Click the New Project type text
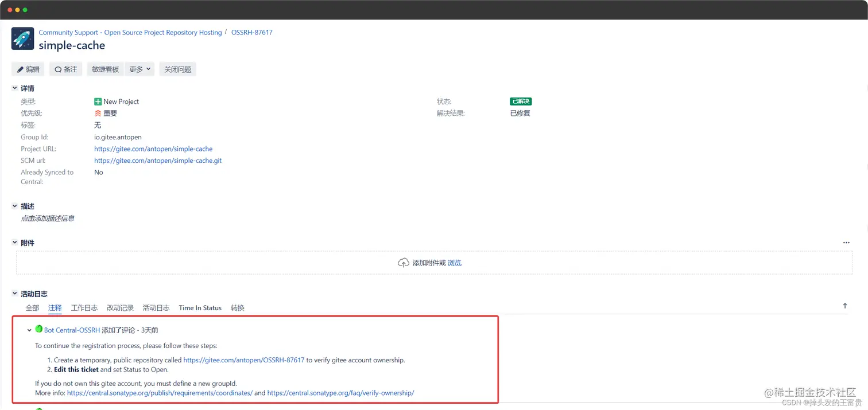868x410 pixels. tap(121, 101)
